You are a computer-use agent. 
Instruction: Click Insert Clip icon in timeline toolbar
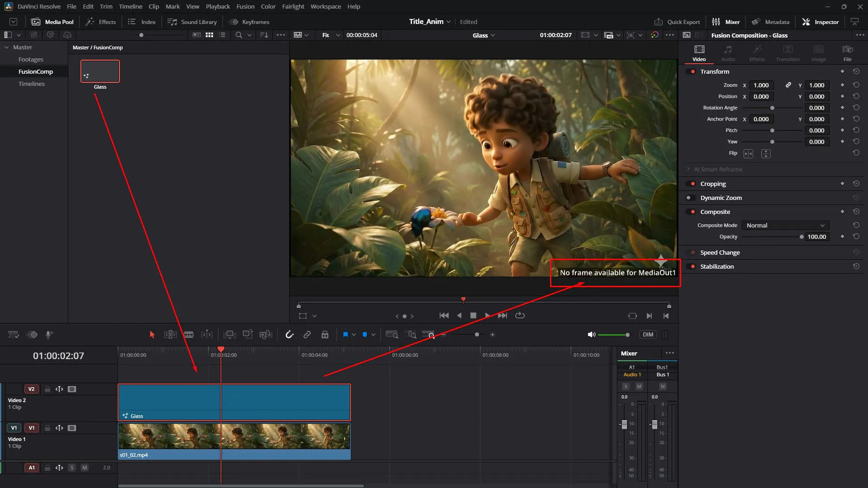(230, 335)
